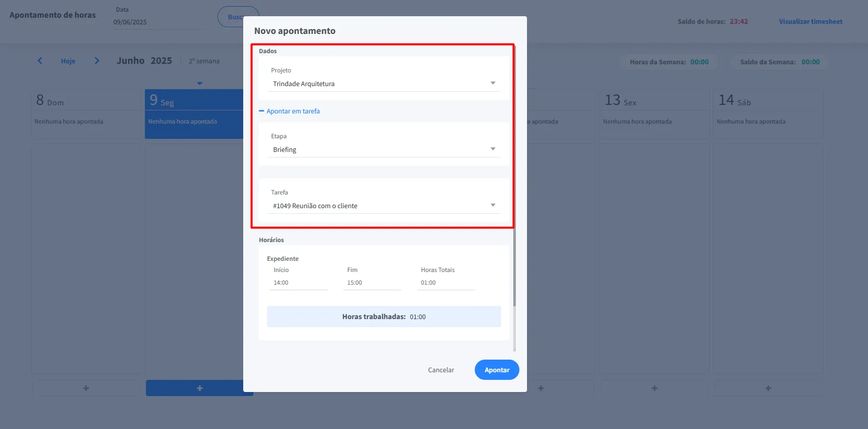Open the Etapa dropdown
868x429 pixels.
pyautogui.click(x=384, y=150)
